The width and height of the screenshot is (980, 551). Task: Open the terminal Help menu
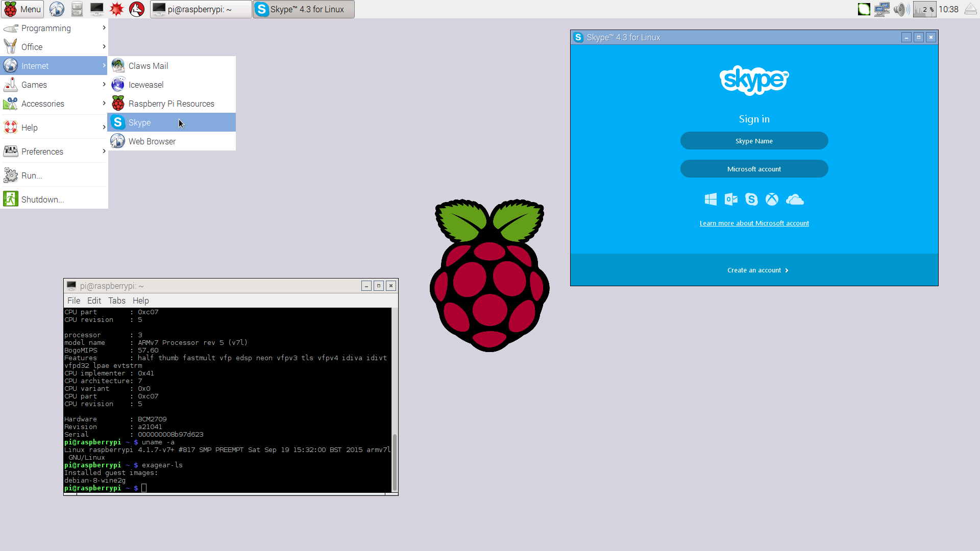pos(140,300)
